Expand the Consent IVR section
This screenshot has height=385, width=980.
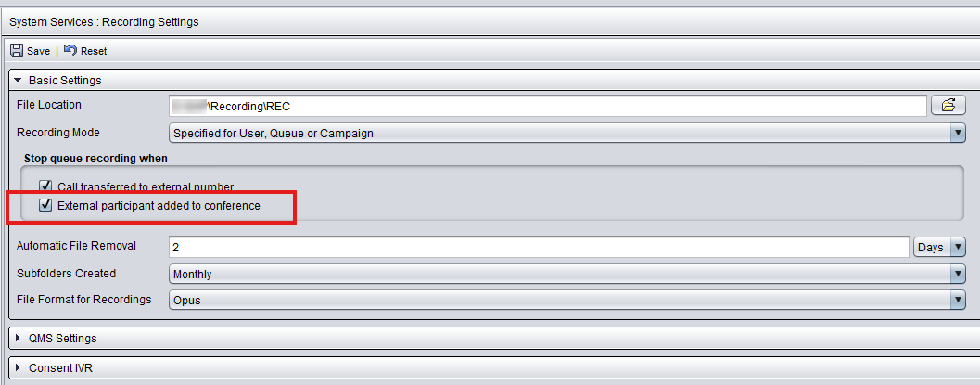[x=19, y=367]
